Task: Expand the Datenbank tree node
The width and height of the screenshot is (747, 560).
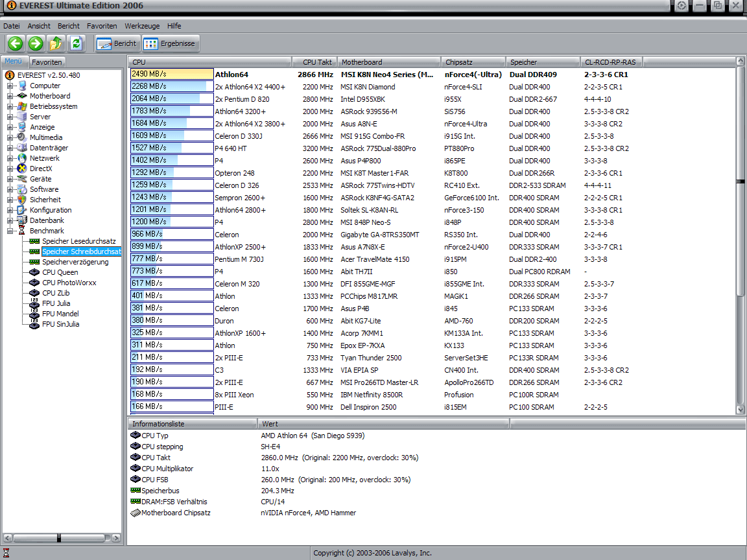Action: (10, 220)
